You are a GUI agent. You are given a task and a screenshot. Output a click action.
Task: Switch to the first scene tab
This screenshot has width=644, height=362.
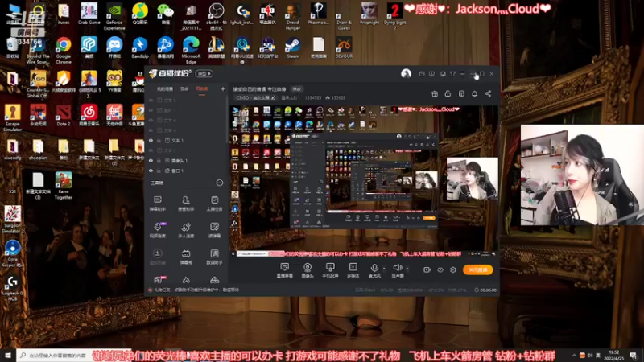coord(165,89)
